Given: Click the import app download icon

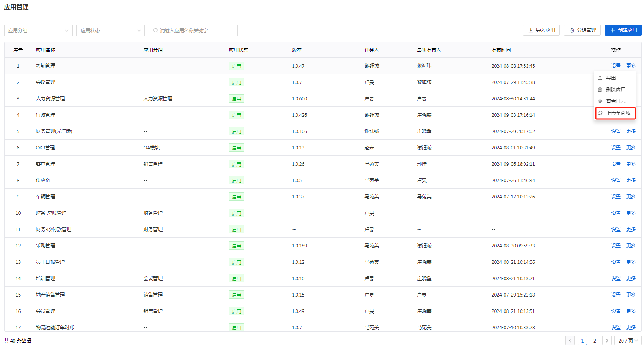Looking at the screenshot, I should (x=530, y=30).
